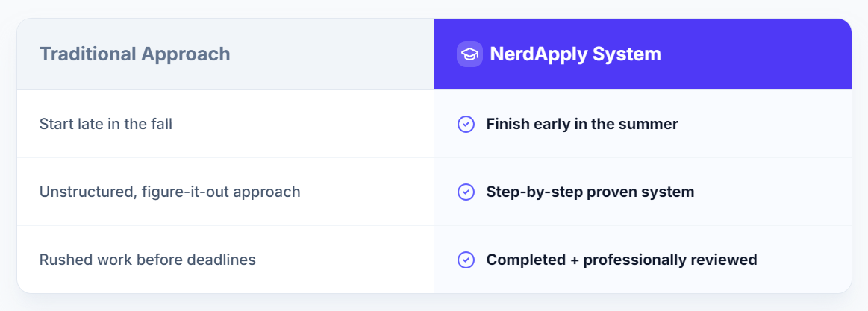868x311 pixels.
Task: Select the "NerdApply System" column header title
Action: pos(575,54)
